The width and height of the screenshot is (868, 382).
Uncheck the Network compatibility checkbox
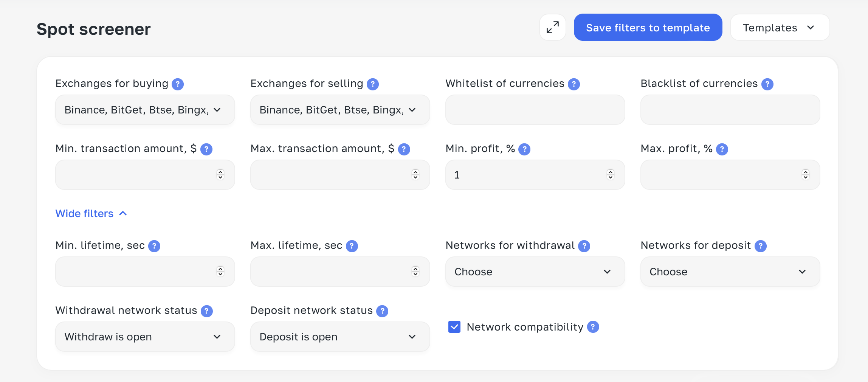click(454, 327)
